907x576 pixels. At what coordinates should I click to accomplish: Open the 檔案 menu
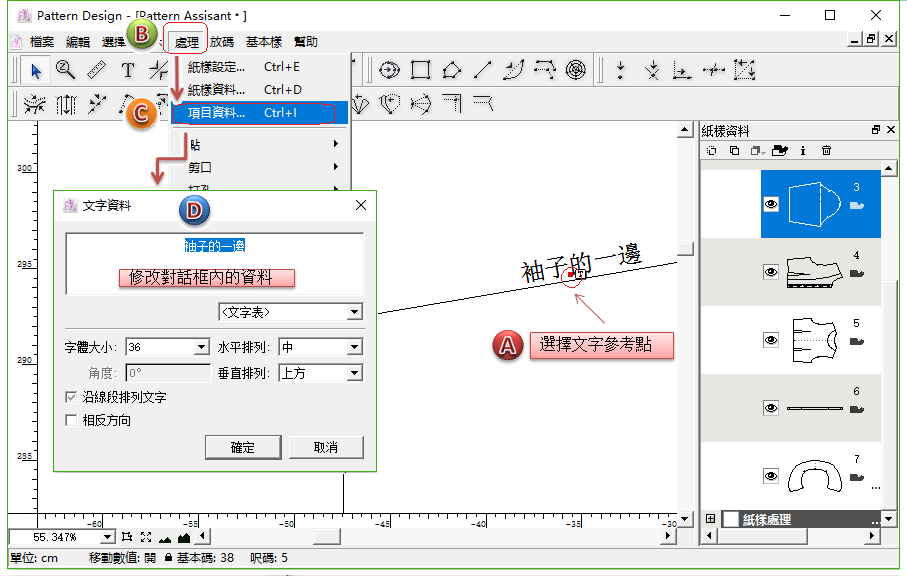[x=41, y=42]
